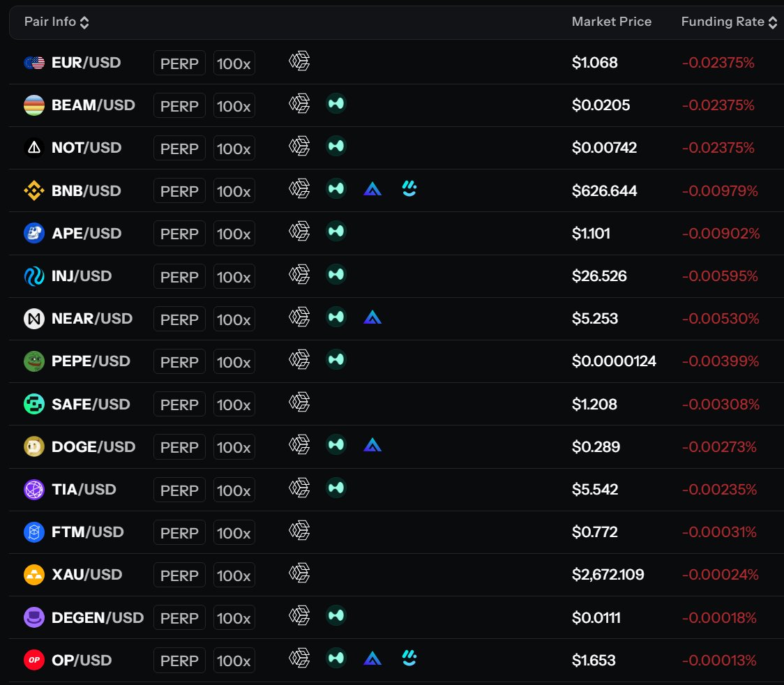Open the BNB/USD pair name
Viewport: 784px width, 685px height.
[x=86, y=191]
